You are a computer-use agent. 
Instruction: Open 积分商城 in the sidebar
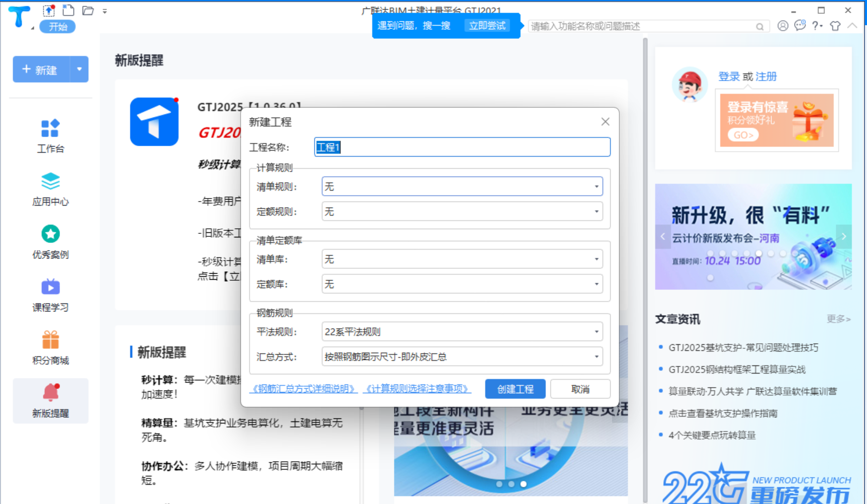click(50, 348)
